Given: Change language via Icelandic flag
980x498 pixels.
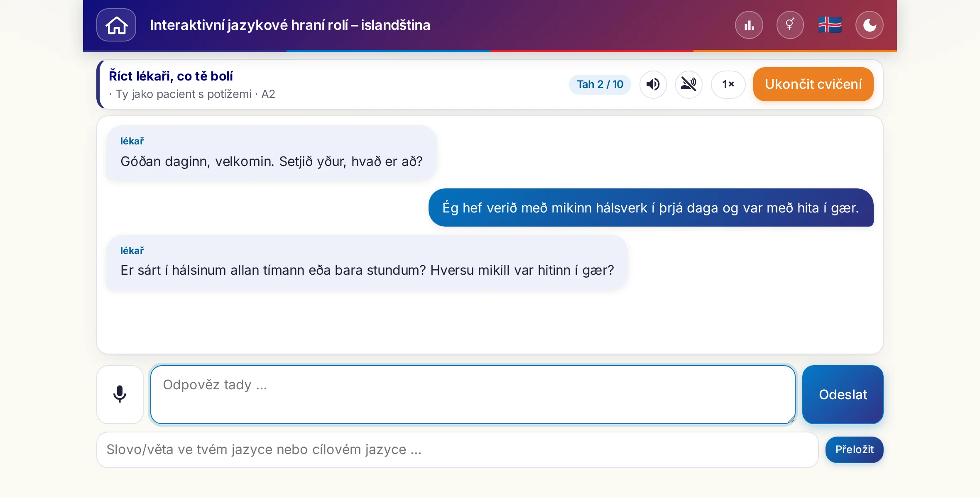Looking at the screenshot, I should pyautogui.click(x=830, y=25).
